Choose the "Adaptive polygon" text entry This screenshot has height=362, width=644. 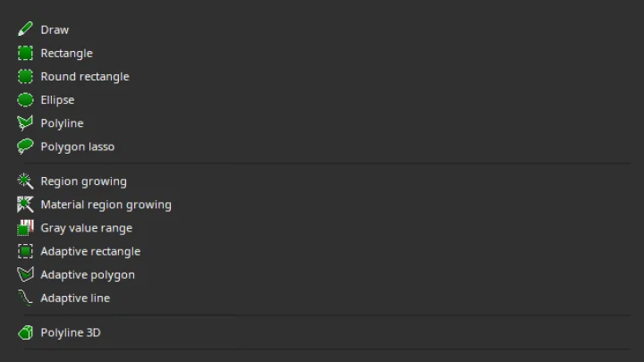pos(88,275)
